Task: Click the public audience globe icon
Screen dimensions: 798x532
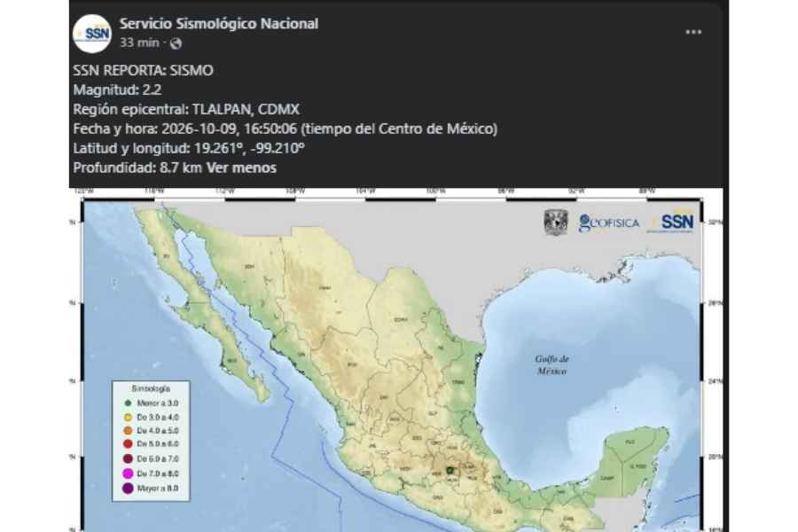Action: pyautogui.click(x=176, y=43)
